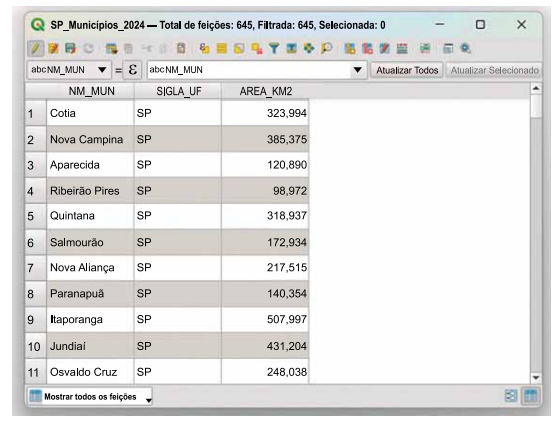Add a new field column

pyautogui.click(x=350, y=48)
